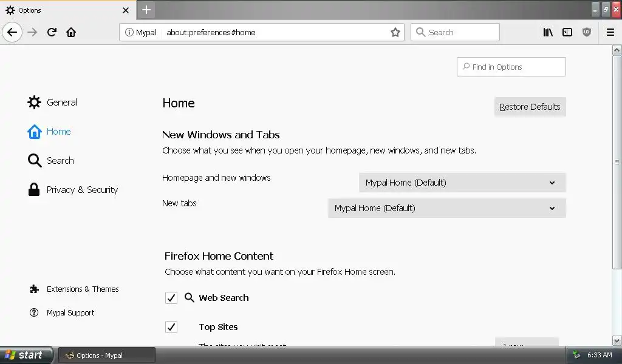Click the General gear icon in sidebar
This screenshot has width=622, height=364.
[34, 102]
